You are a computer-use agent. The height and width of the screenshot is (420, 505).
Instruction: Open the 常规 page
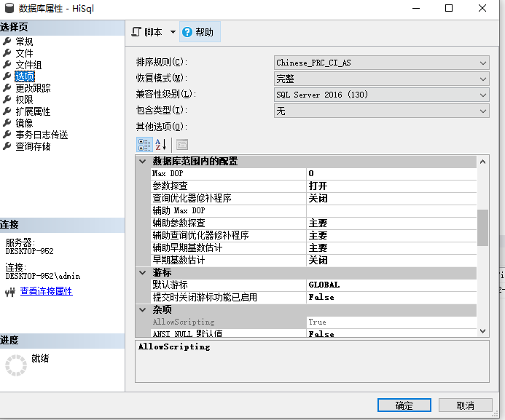tap(24, 41)
